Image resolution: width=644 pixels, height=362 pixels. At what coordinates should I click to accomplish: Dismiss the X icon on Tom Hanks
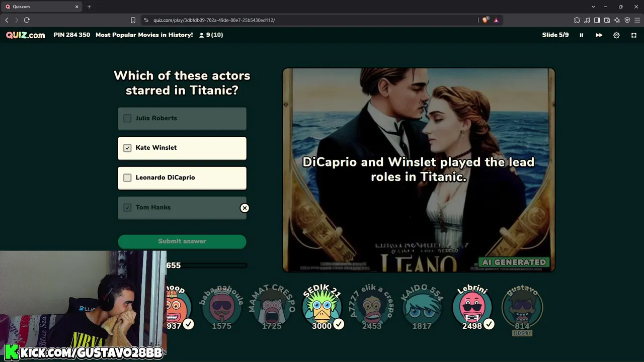click(245, 208)
